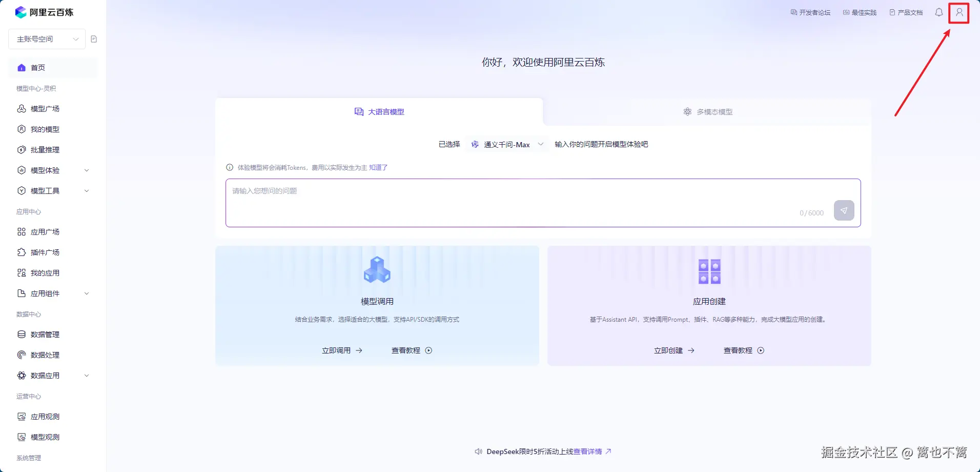Expand the 数据应用 submenu chevron

point(87,376)
